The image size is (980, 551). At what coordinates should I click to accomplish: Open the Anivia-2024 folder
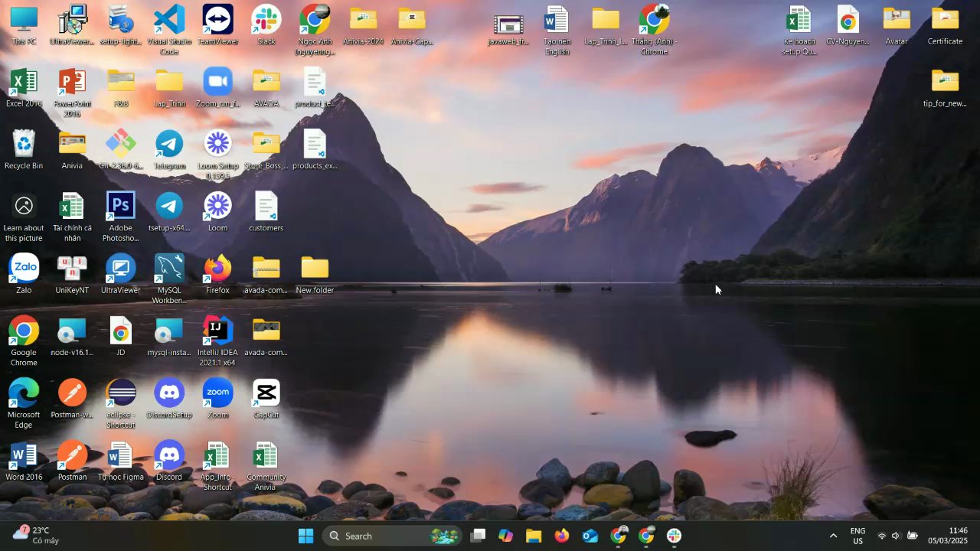[364, 25]
